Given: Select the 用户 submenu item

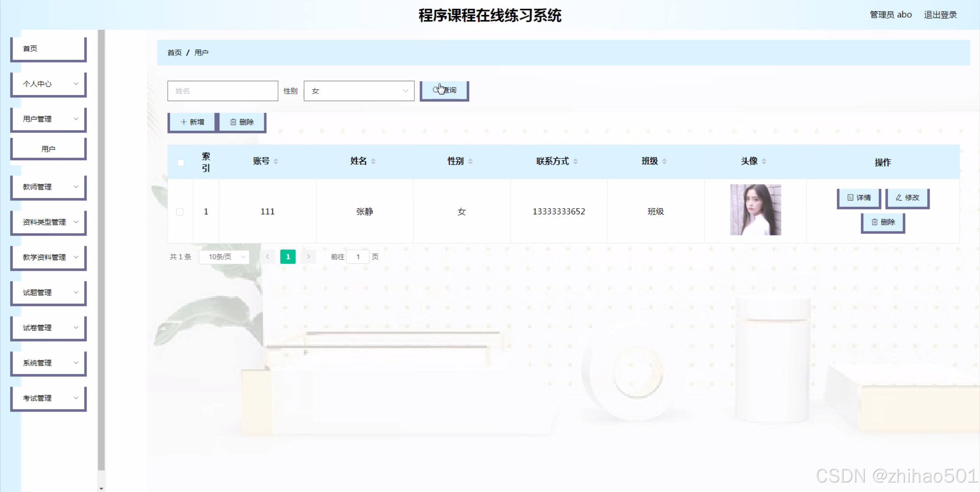Looking at the screenshot, I should [x=48, y=149].
